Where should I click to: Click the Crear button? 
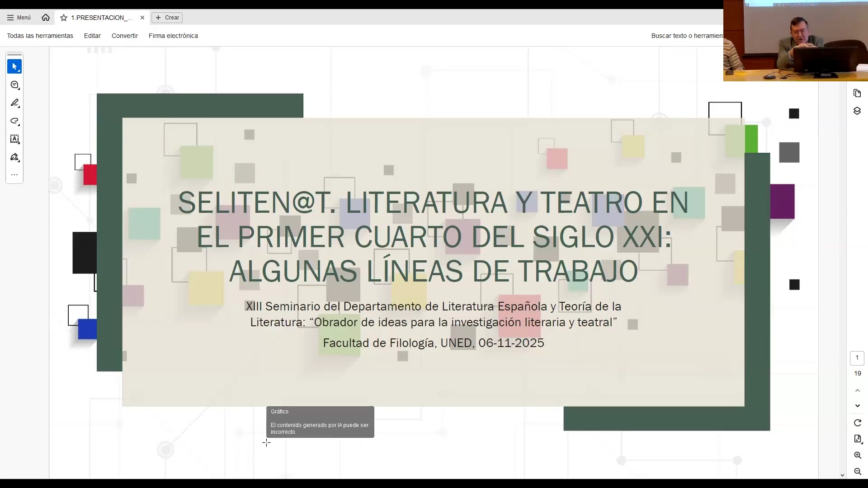click(x=167, y=18)
